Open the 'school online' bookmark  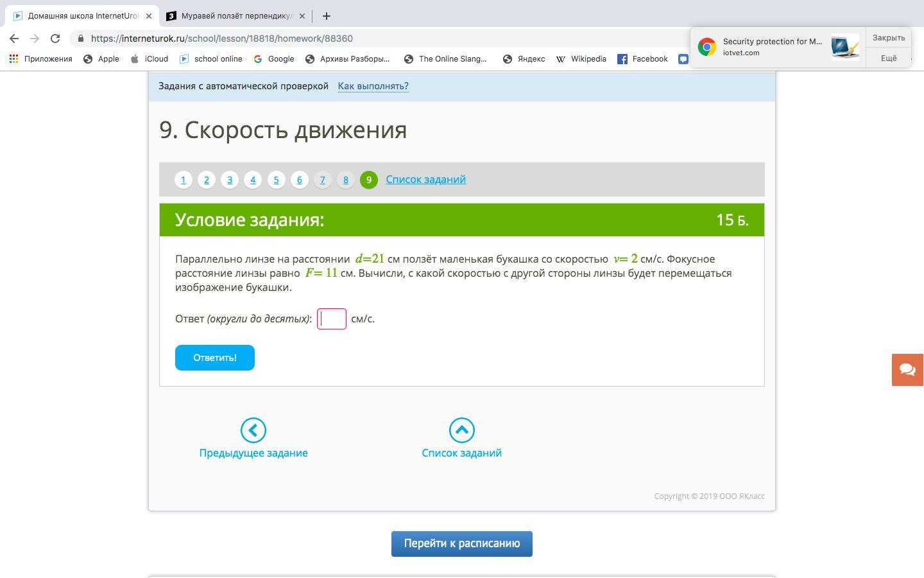(210, 59)
